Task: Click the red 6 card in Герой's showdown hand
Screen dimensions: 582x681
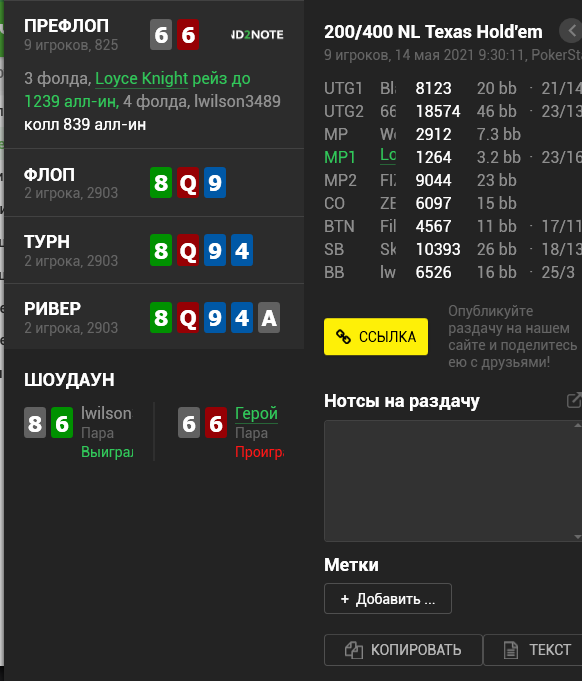Action: click(216, 423)
